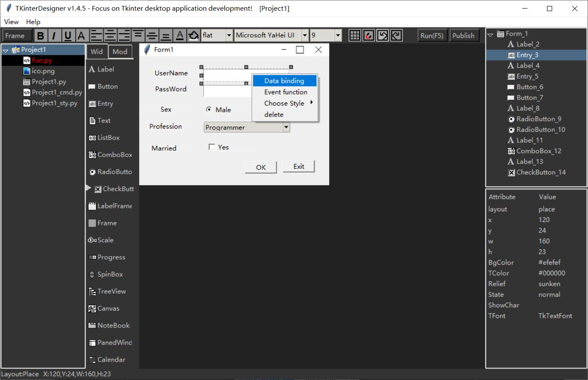Click the underlined A text color icon
Viewport: 588px width, 380px height.
(180, 35)
